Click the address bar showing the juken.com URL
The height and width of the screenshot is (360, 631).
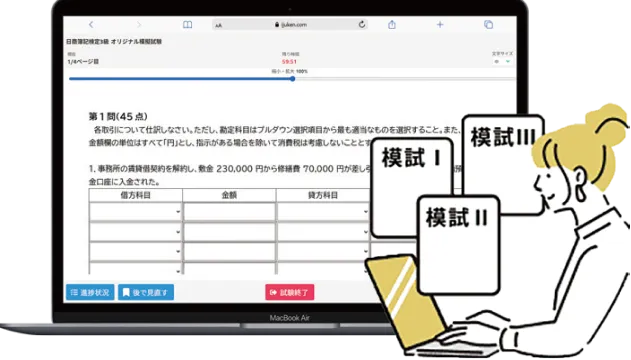click(x=290, y=25)
